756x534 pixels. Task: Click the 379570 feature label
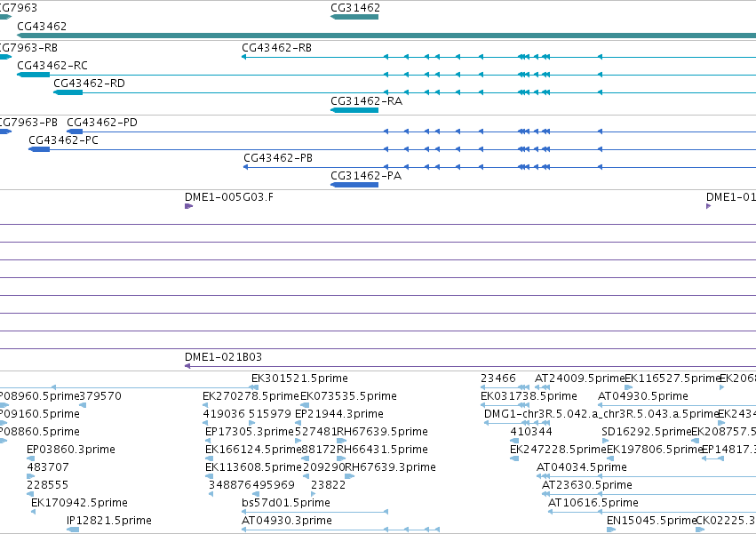100,396
